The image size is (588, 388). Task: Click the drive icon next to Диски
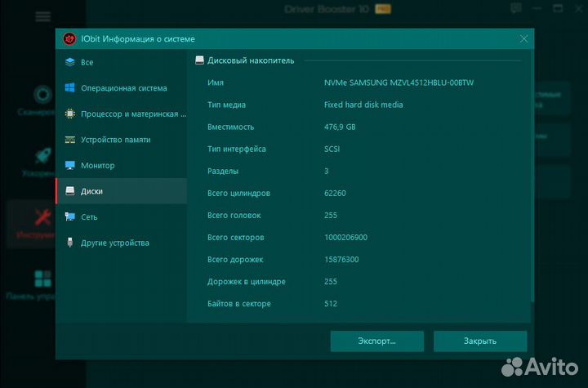(x=69, y=191)
